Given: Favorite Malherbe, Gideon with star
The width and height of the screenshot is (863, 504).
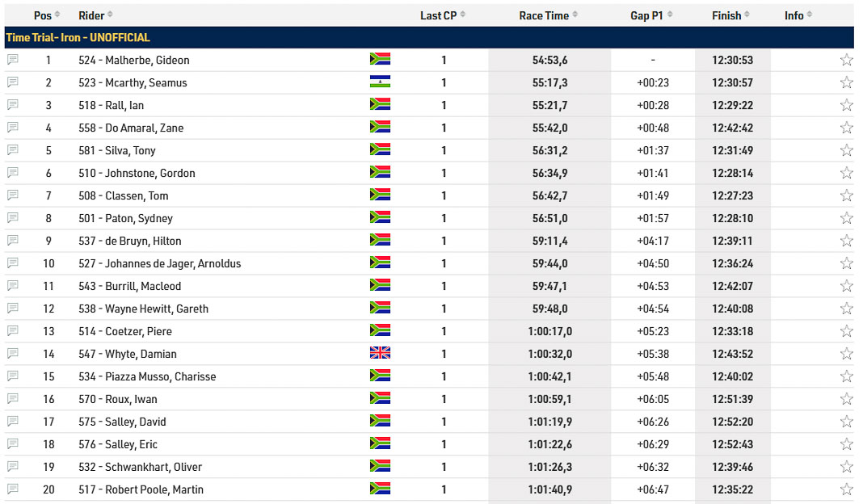Looking at the screenshot, I should (846, 60).
